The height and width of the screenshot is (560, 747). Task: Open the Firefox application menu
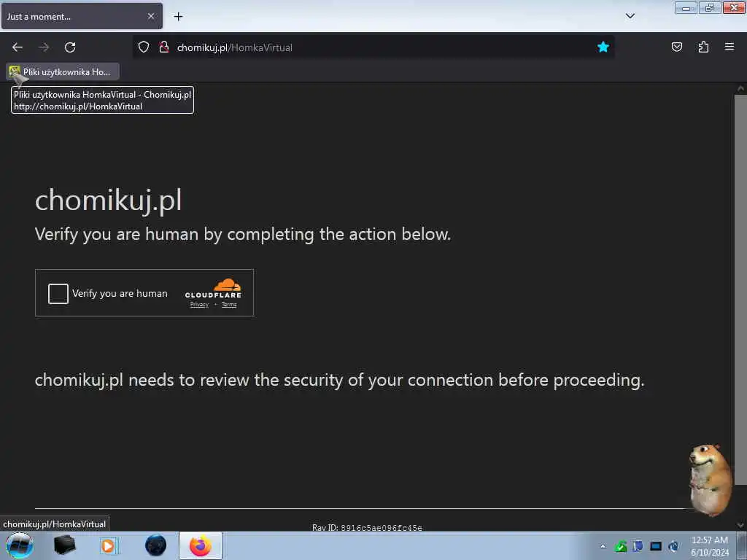point(729,47)
